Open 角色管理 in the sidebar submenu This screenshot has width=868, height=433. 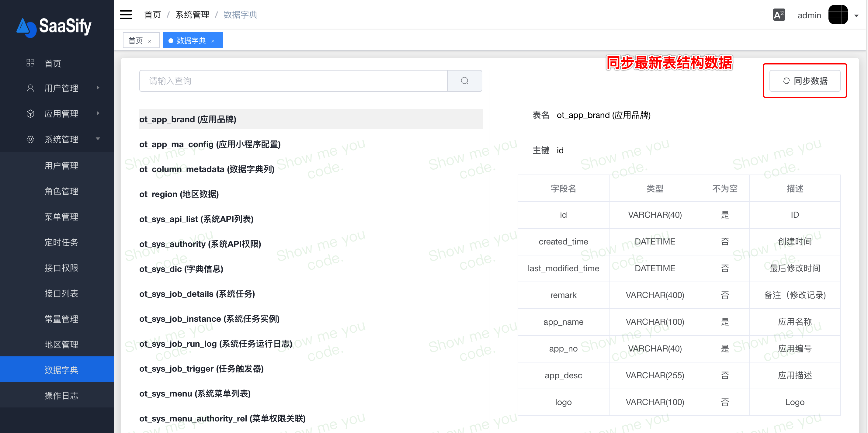[61, 191]
